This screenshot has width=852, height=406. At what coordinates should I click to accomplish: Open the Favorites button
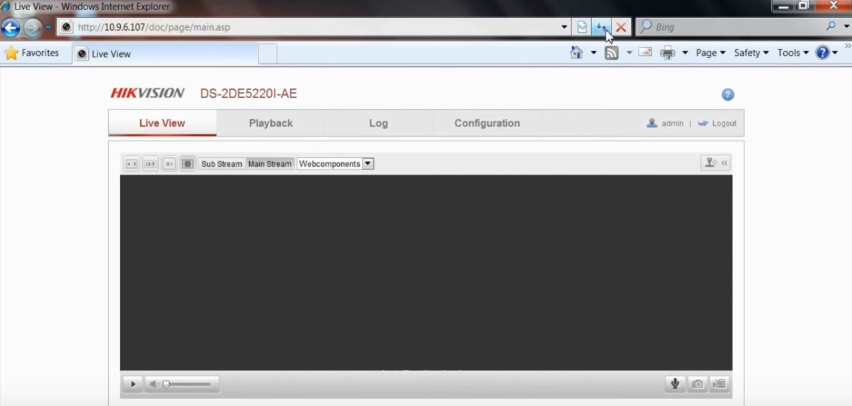[32, 53]
